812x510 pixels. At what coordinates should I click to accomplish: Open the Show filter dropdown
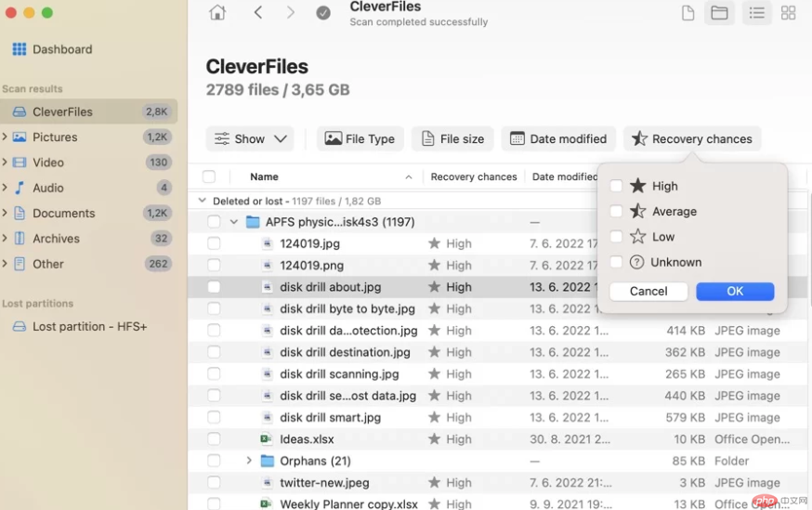click(250, 138)
